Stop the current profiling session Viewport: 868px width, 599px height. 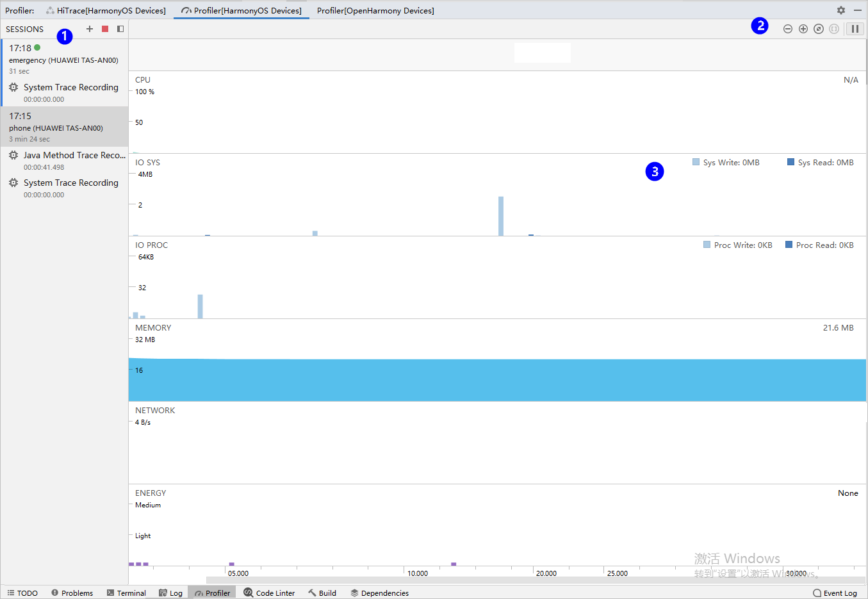[x=105, y=29]
